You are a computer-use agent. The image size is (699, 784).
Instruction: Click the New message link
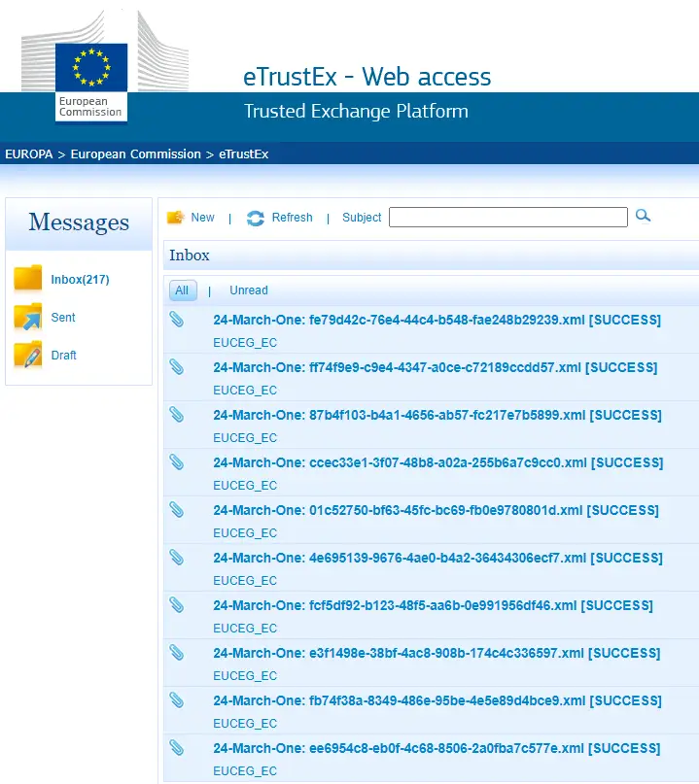pyautogui.click(x=202, y=218)
